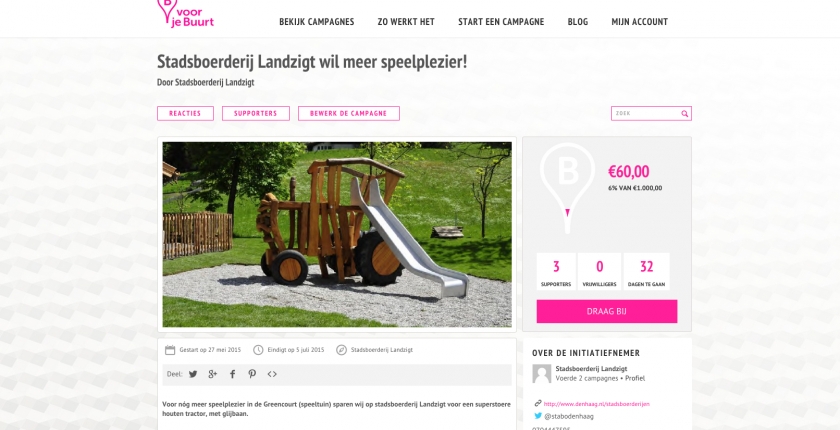Open the Blog menu item
The height and width of the screenshot is (430, 840).
[578, 22]
